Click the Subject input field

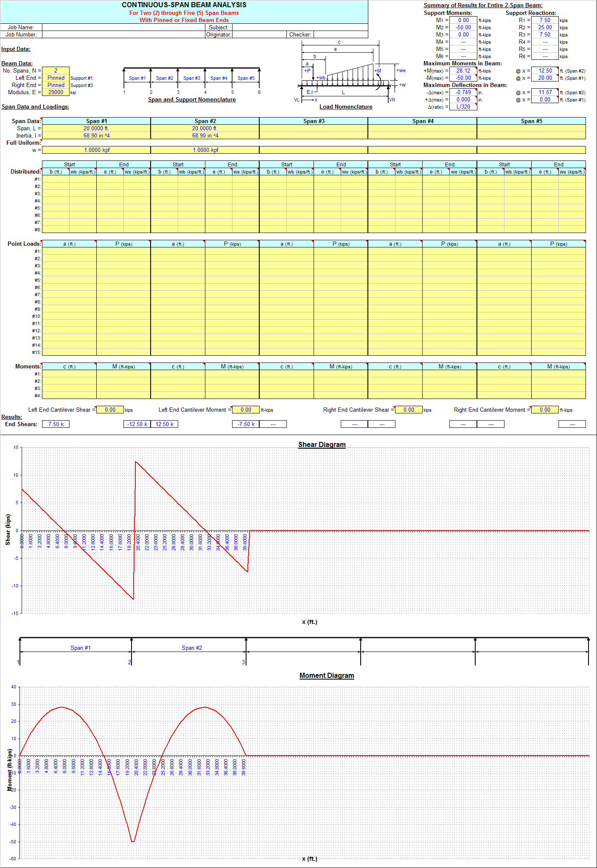click(x=300, y=27)
